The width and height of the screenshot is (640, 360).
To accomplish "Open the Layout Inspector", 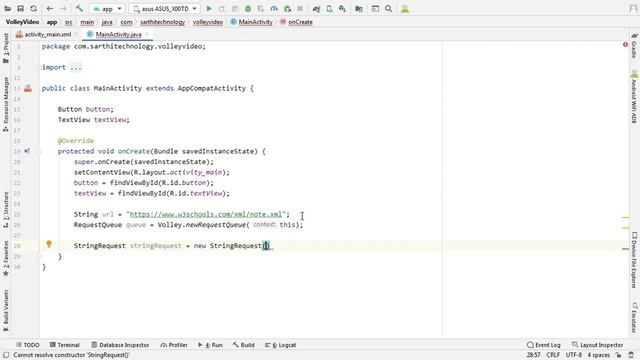I will pyautogui.click(x=598, y=345).
